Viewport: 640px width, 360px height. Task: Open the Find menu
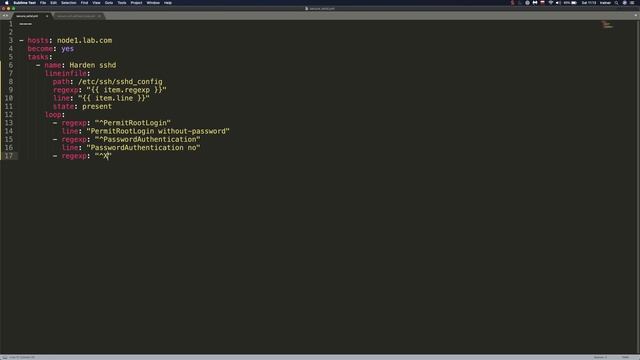point(84,3)
